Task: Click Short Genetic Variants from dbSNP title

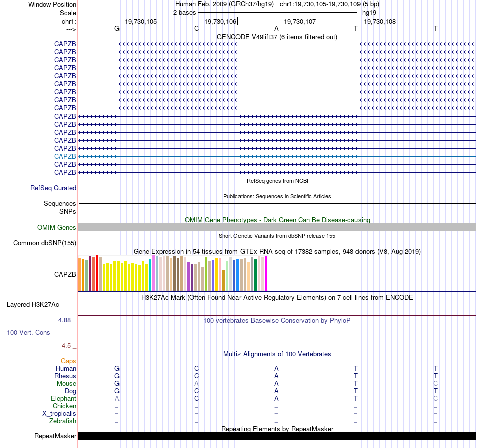Action: (x=277, y=236)
